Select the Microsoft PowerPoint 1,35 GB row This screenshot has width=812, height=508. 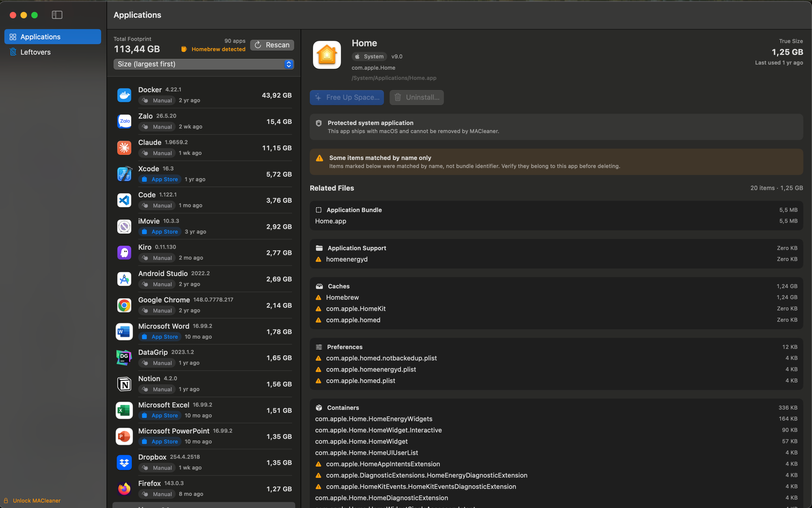pos(204,436)
